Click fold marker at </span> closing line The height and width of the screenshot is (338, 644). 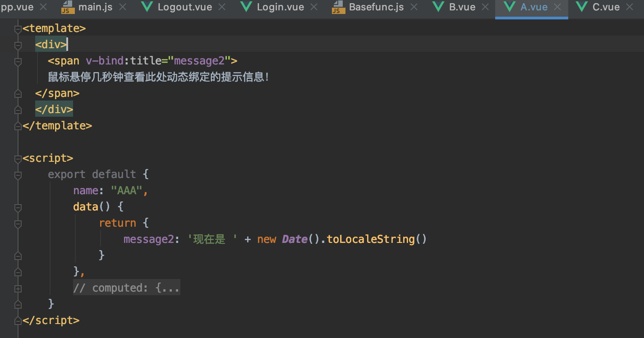[18, 94]
